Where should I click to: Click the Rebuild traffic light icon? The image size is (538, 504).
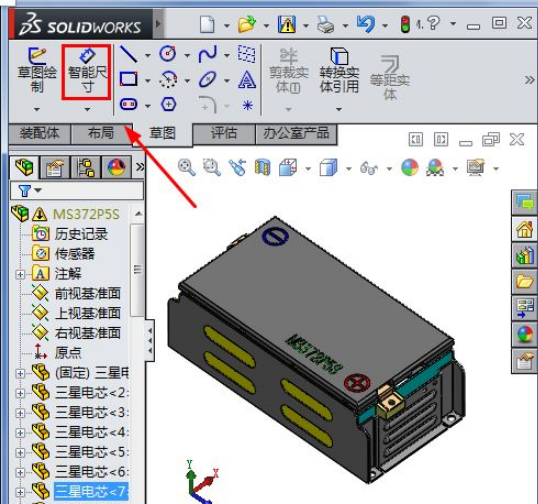click(405, 25)
